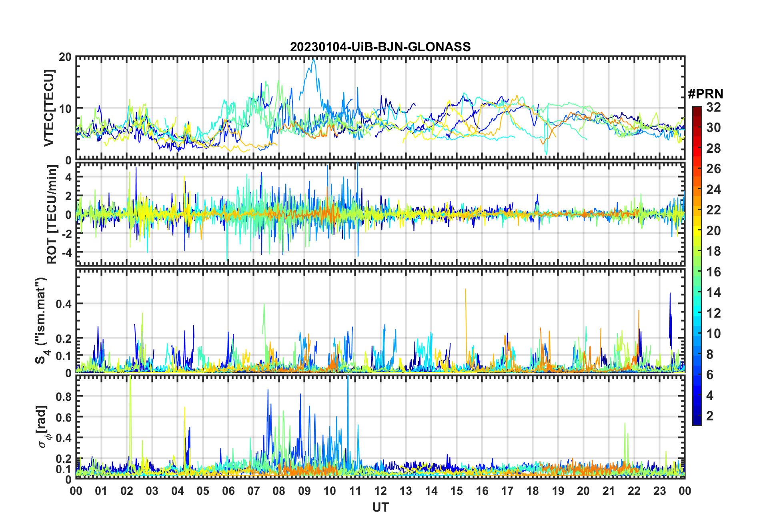The image size is (761, 532).
Task: Select the 12 hour tick on the UT axis
Action: (380, 491)
